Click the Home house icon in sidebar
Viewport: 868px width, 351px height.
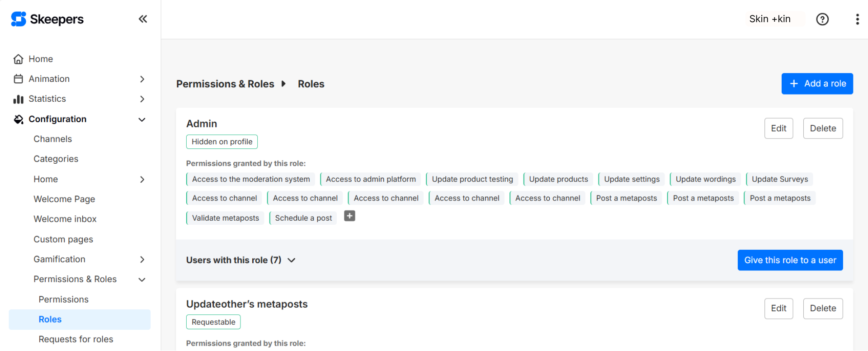19,59
